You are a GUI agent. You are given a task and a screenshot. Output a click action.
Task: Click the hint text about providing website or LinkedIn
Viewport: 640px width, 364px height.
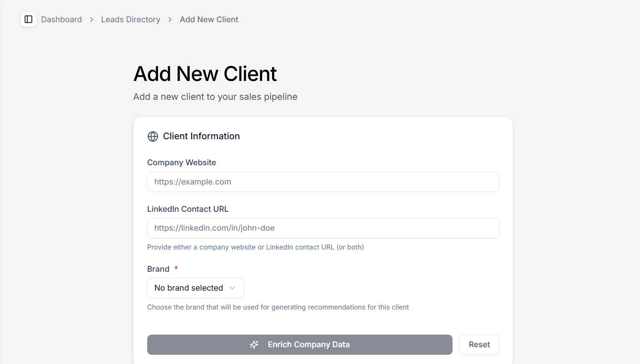point(255,247)
